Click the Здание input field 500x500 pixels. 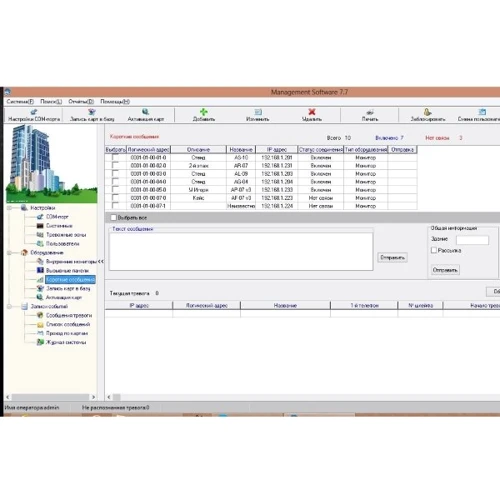point(472,240)
